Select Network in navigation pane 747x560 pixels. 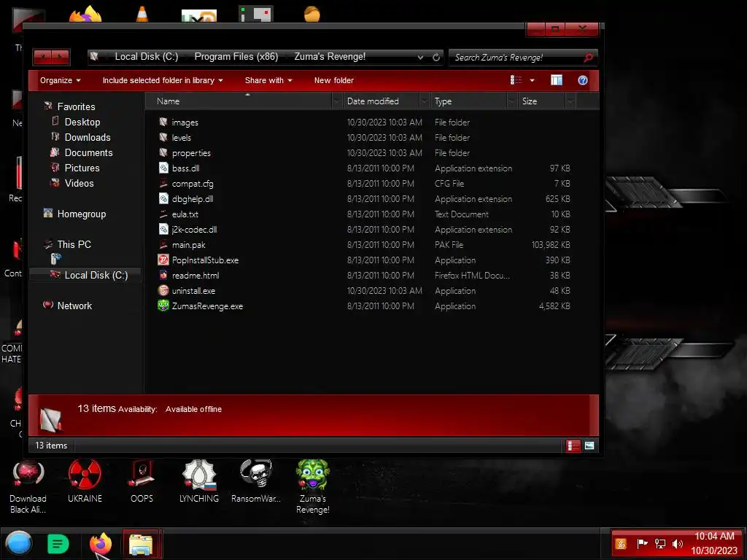(x=74, y=306)
